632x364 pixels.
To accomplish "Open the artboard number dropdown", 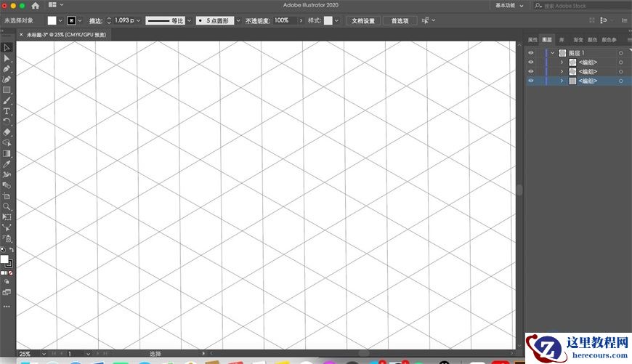I will (x=87, y=354).
